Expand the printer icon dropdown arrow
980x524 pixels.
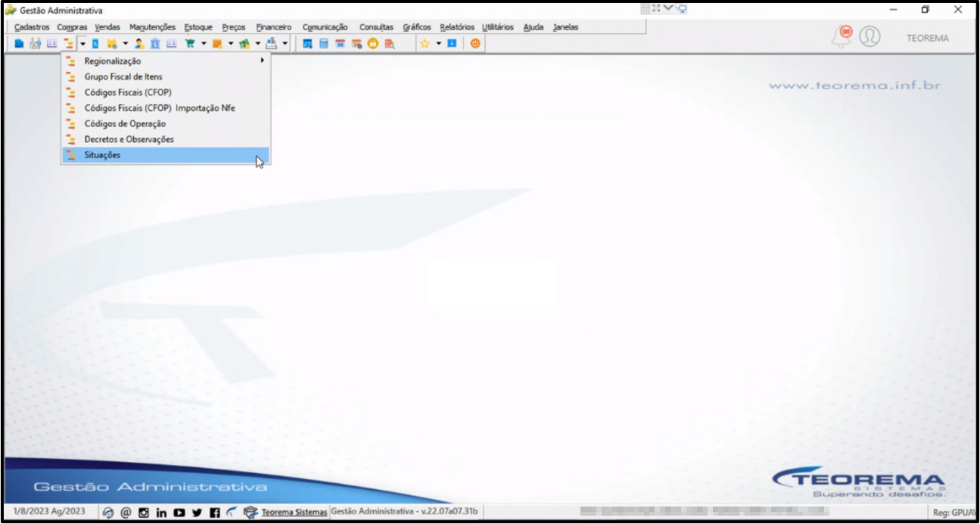click(x=285, y=44)
